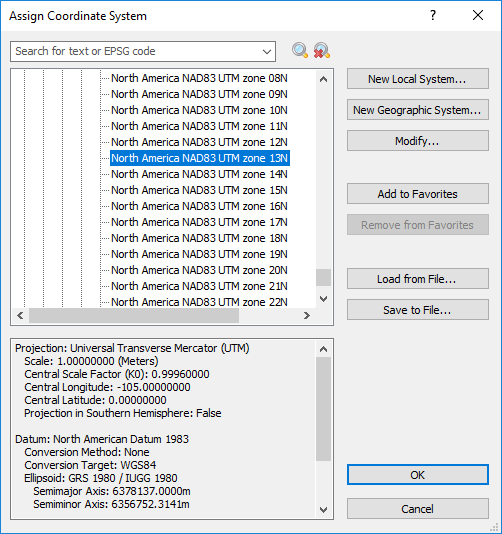The image size is (502, 534).
Task: Select North America NAD83 UTM zone 18N
Action: [x=199, y=238]
